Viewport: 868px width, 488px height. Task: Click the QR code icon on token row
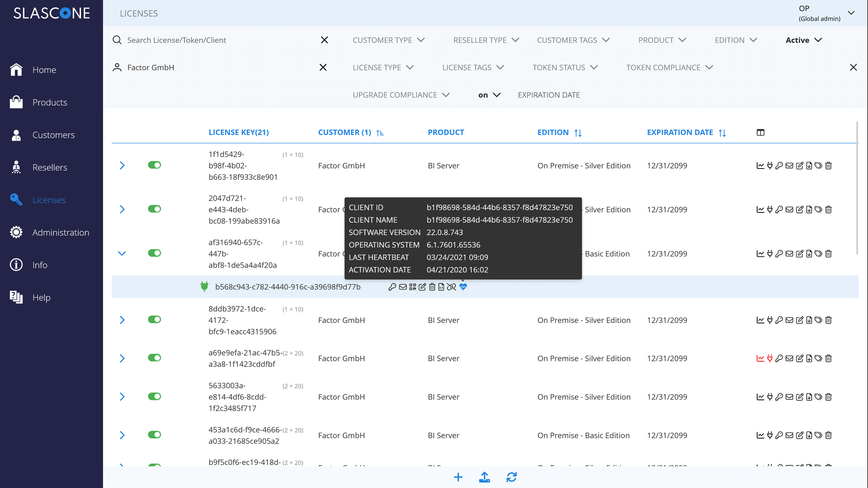pos(412,287)
